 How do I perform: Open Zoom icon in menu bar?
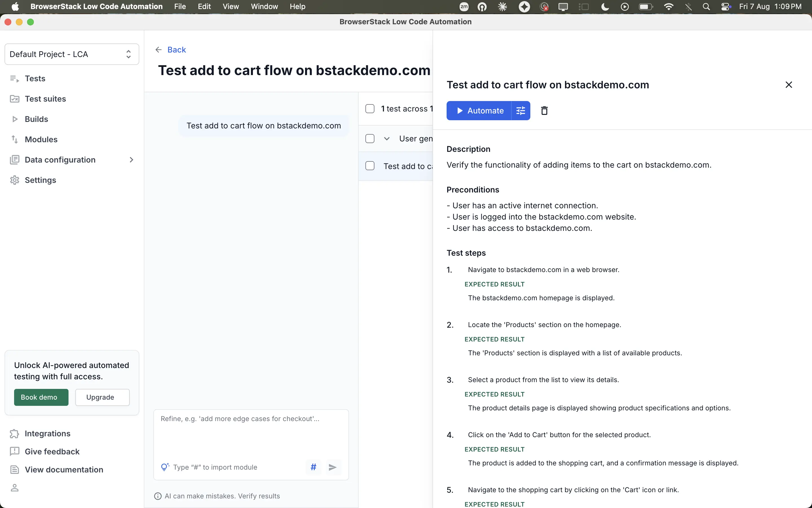(x=464, y=6)
